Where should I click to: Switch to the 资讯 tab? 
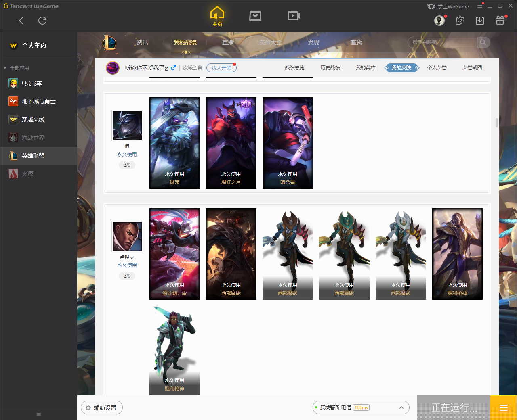click(142, 42)
